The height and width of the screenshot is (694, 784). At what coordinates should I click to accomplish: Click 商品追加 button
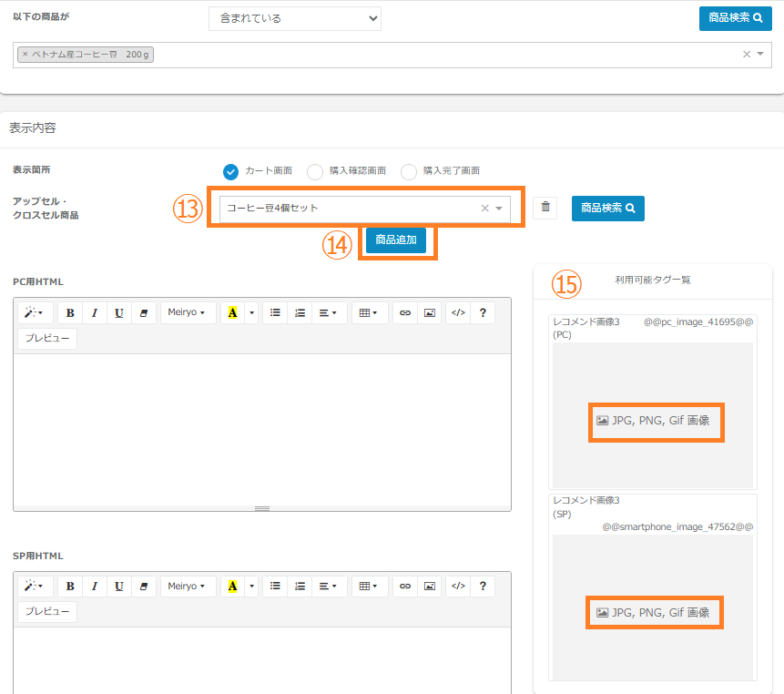point(396,240)
